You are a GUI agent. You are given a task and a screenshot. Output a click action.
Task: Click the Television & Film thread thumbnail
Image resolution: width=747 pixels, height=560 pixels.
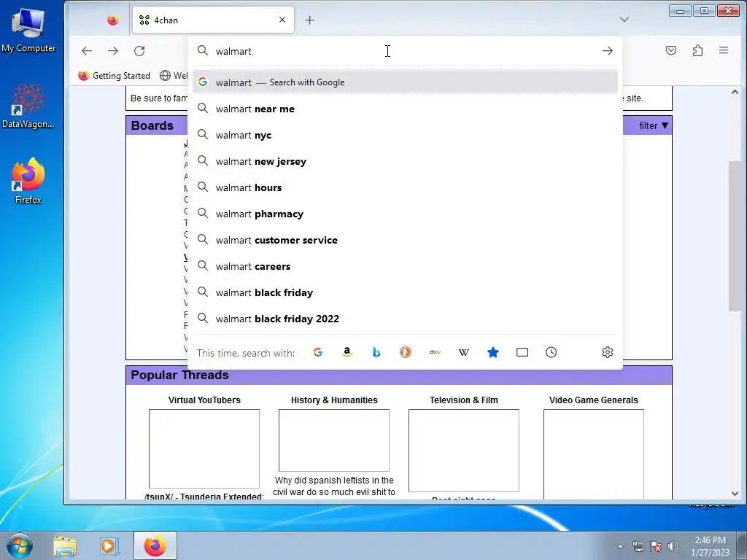click(463, 451)
